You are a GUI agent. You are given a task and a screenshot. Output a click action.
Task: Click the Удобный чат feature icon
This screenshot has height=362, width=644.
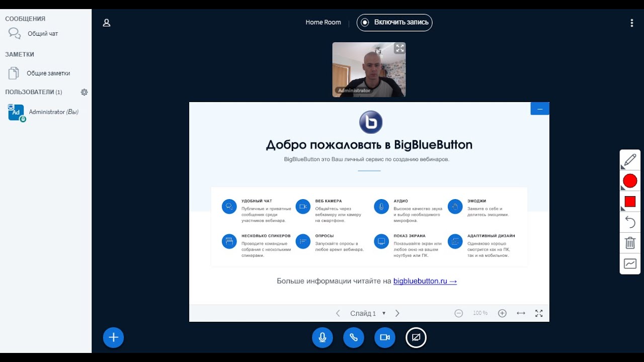pyautogui.click(x=229, y=207)
